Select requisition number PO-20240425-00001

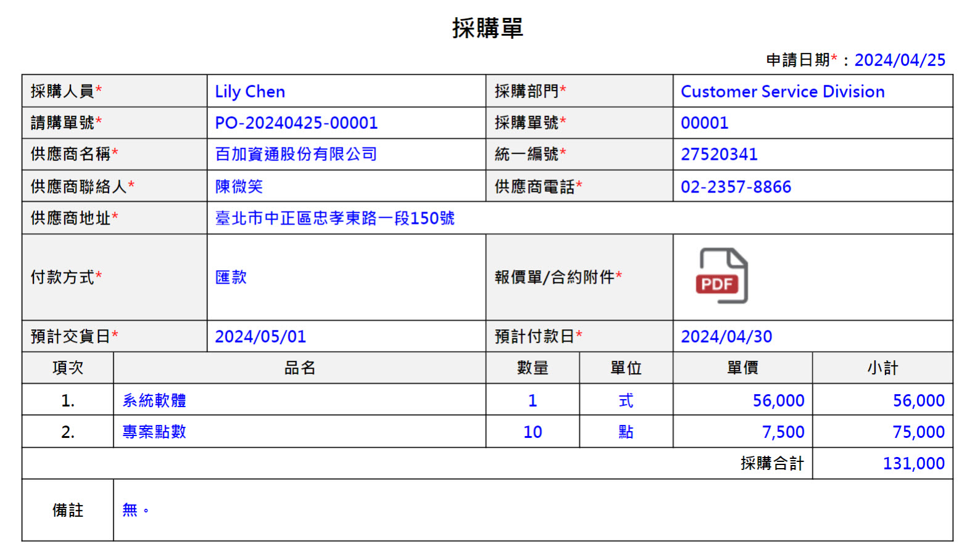point(296,123)
